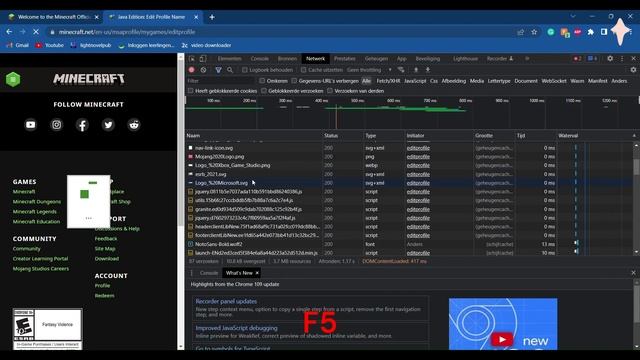Toggle the network filter funnel icon
Screen dimensions: 640x360
218,70
